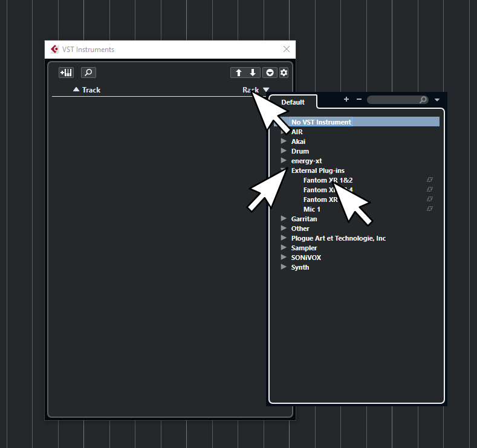Select No VST Instrument entry
477x448 pixels.
[321, 122]
